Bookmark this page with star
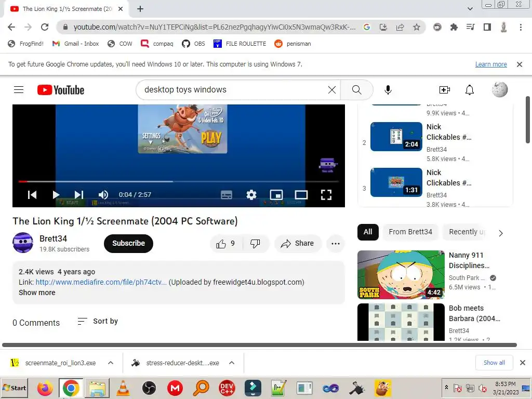The width and height of the screenshot is (532, 399). coord(417,27)
